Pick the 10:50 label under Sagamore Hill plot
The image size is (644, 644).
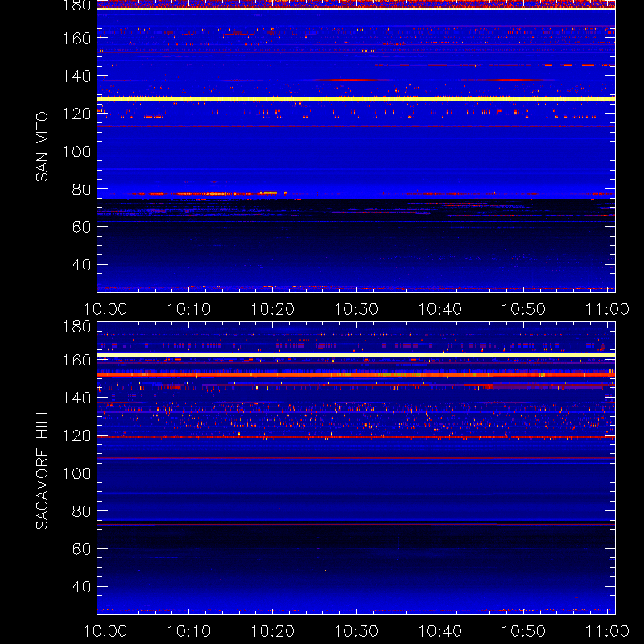coord(524,631)
